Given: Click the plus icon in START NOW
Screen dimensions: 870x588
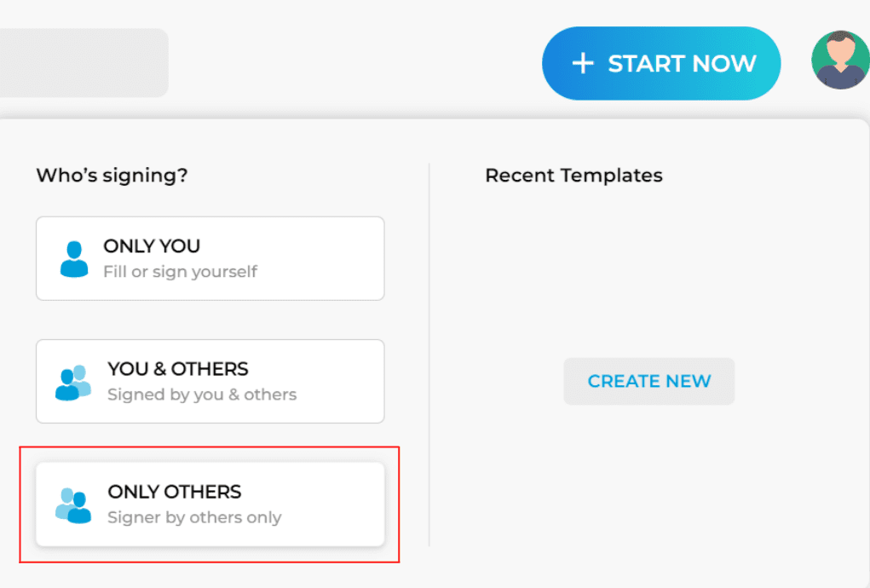Looking at the screenshot, I should pyautogui.click(x=583, y=63).
